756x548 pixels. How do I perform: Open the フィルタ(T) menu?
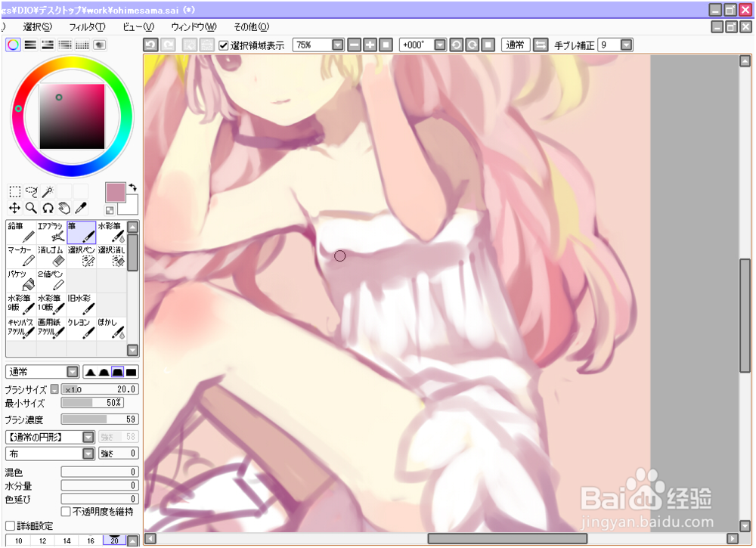[x=87, y=27]
